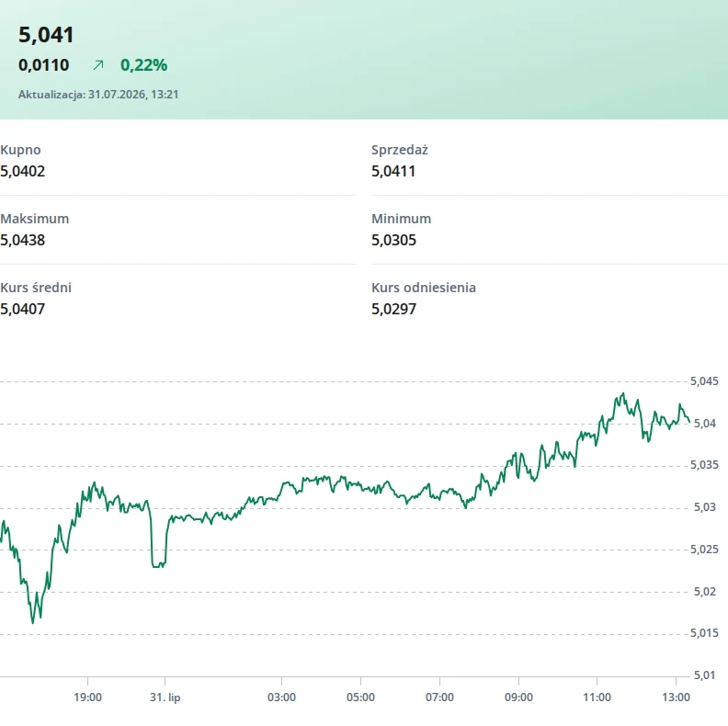This screenshot has width=728, height=726.
Task: Click the Maksimum label
Action: pyautogui.click(x=35, y=219)
